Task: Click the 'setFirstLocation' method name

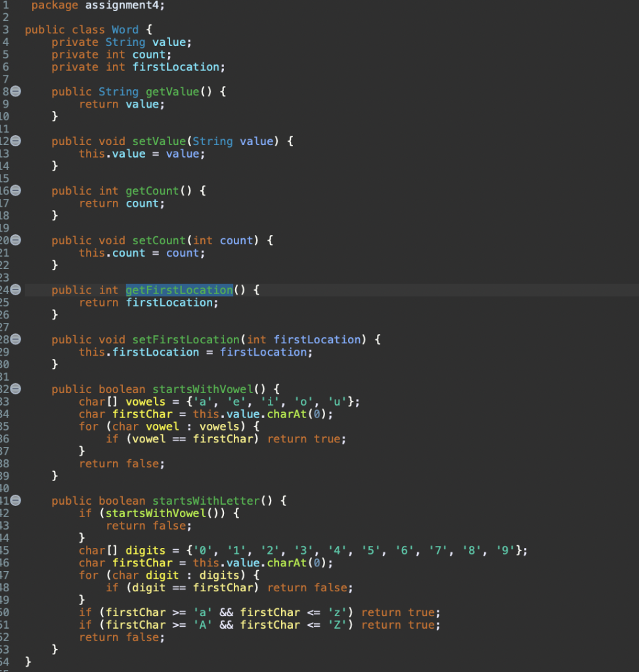Action: [186, 340]
